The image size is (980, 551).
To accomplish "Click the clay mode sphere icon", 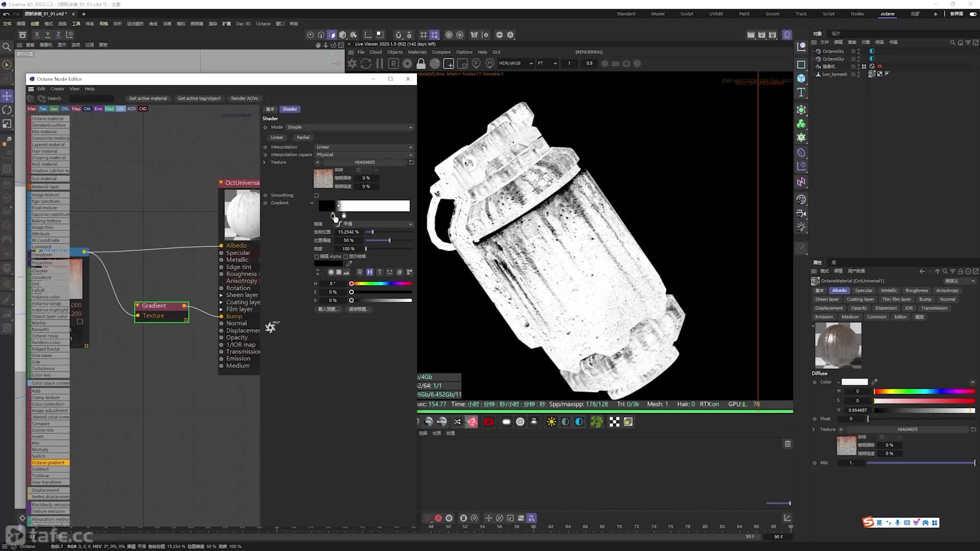I will 435,64.
